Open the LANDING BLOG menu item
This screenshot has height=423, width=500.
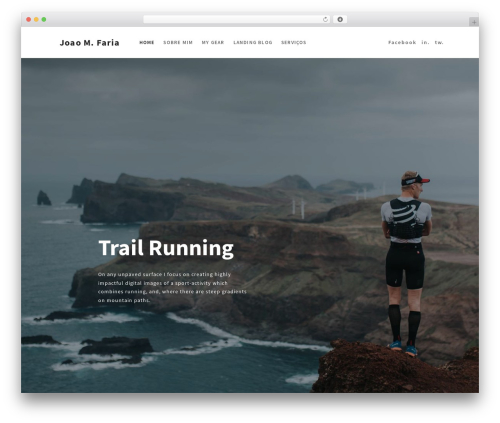[253, 42]
